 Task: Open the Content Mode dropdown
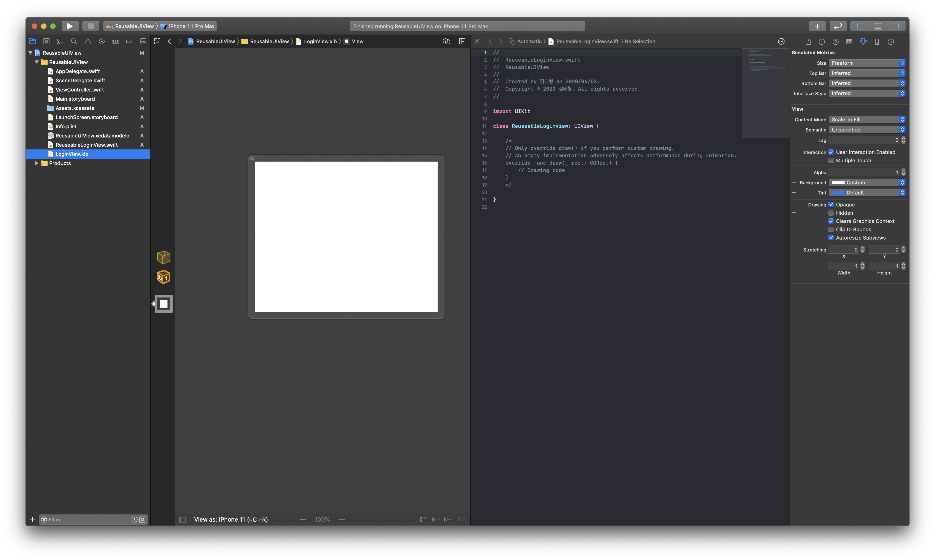pyautogui.click(x=867, y=120)
